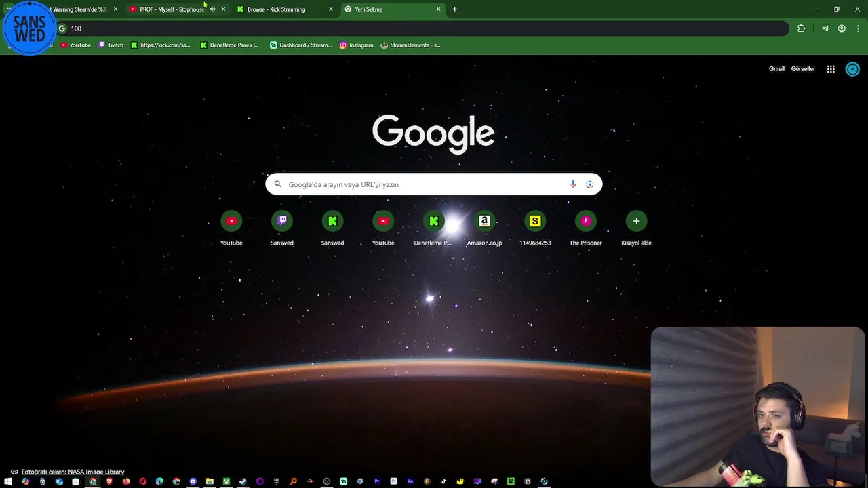Launch Adobe After Effects from taskbar
The width and height of the screenshot is (868, 488).
point(410,481)
